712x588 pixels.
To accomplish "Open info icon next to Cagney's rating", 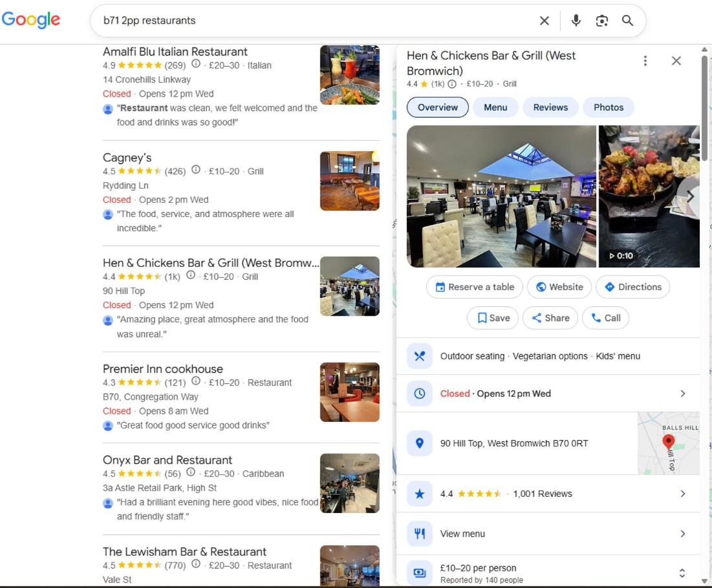I will click(196, 170).
